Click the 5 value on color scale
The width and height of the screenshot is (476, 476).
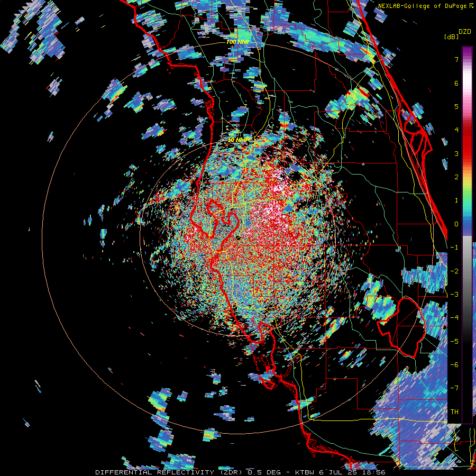[456, 106]
